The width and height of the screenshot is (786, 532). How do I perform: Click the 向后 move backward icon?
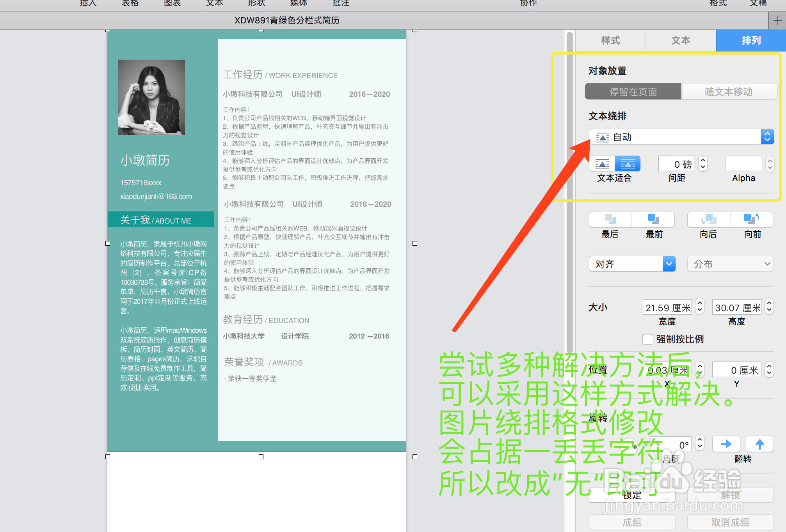tap(708, 220)
